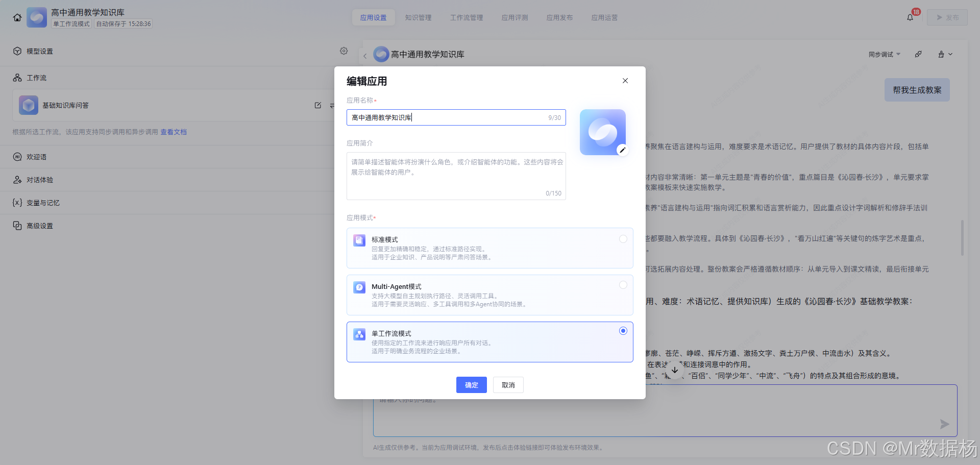Select the 单工作流模式 radio option

623,331
